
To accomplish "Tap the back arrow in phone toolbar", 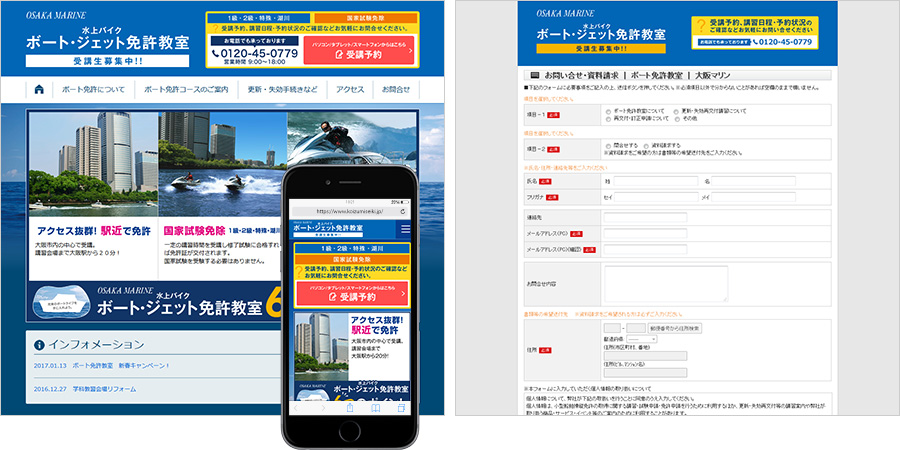I will pyautogui.click(x=295, y=408).
